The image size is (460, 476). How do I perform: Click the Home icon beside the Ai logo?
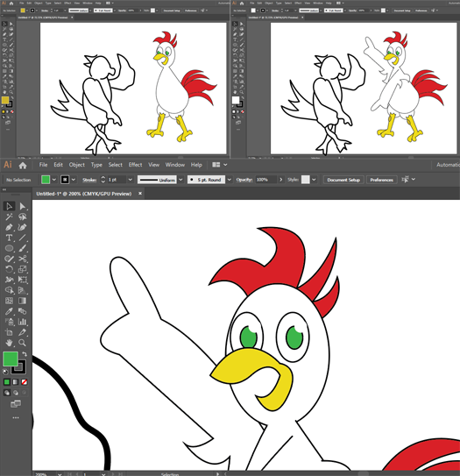(23, 166)
